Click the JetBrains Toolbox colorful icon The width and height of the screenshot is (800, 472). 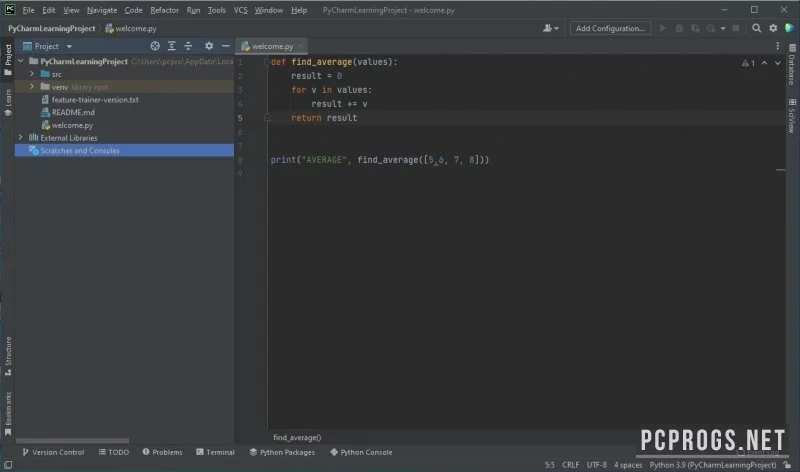[x=790, y=28]
